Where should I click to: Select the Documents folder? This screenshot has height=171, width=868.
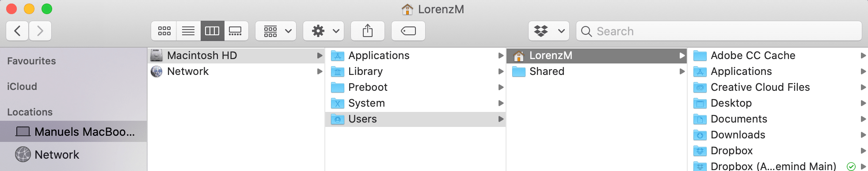(778, 119)
